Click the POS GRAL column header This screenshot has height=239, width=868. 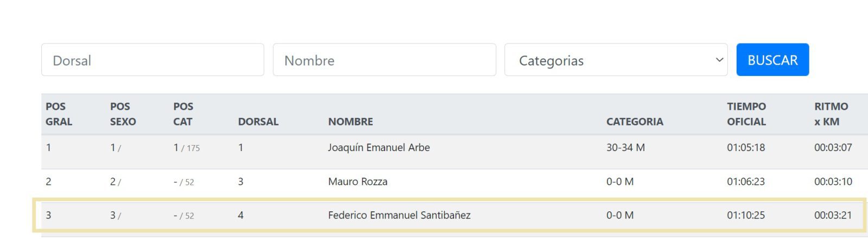point(59,114)
